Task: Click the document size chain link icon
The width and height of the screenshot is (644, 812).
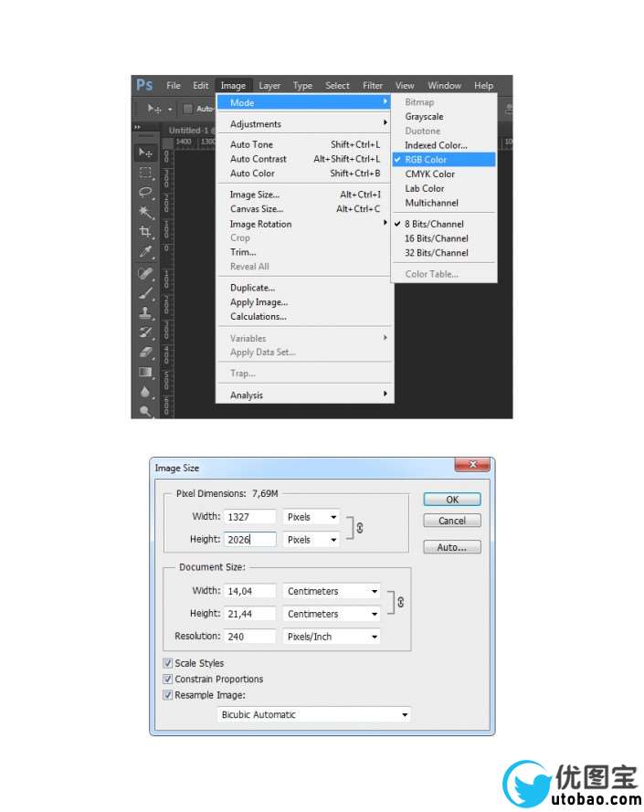Action: (401, 602)
